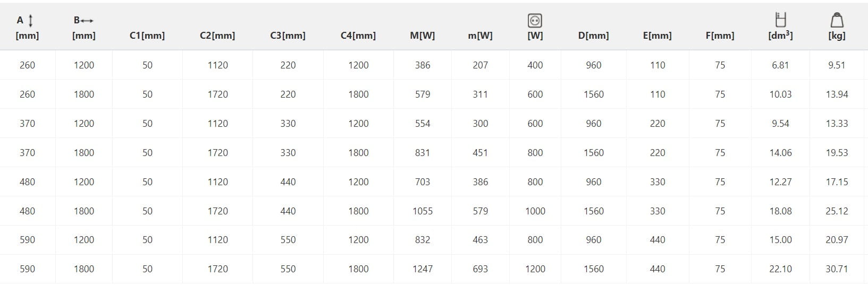
Task: Click the weight icon above kg
Action: 837,20
